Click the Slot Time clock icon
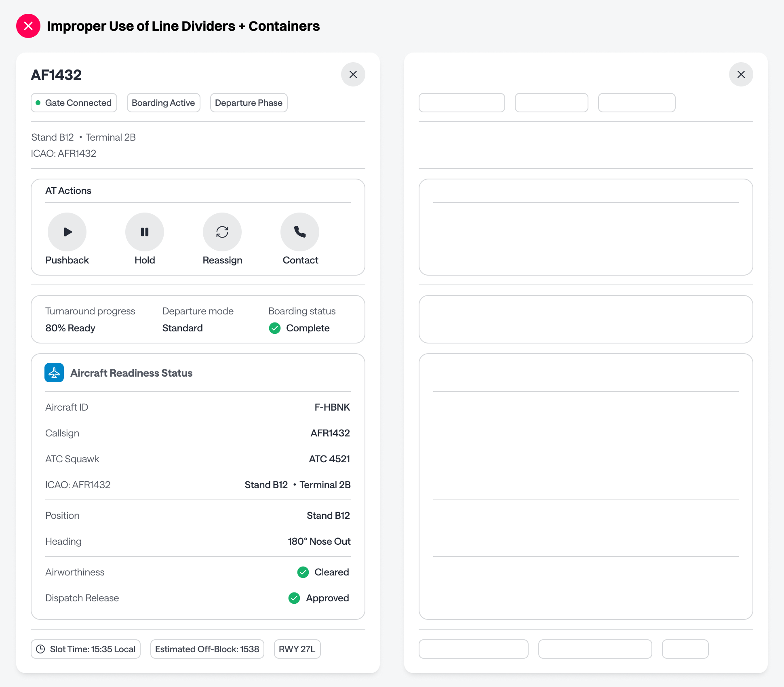Viewport: 784px width, 687px height. pos(40,649)
